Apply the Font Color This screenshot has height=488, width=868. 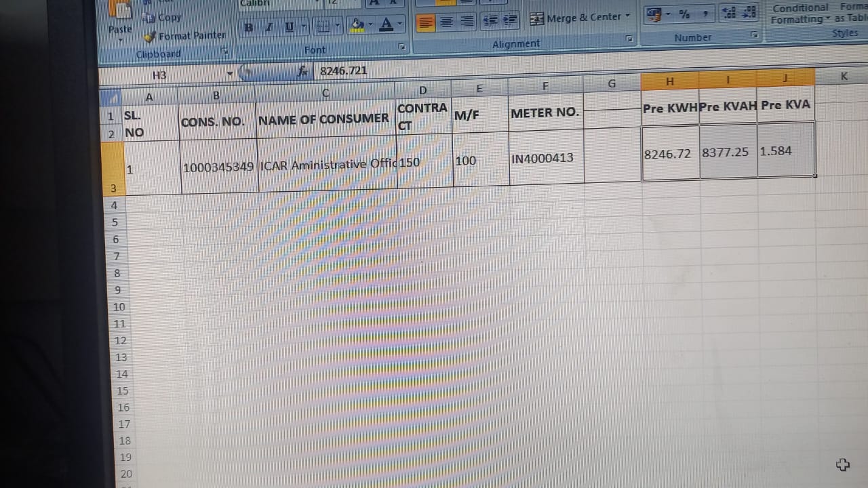[387, 24]
